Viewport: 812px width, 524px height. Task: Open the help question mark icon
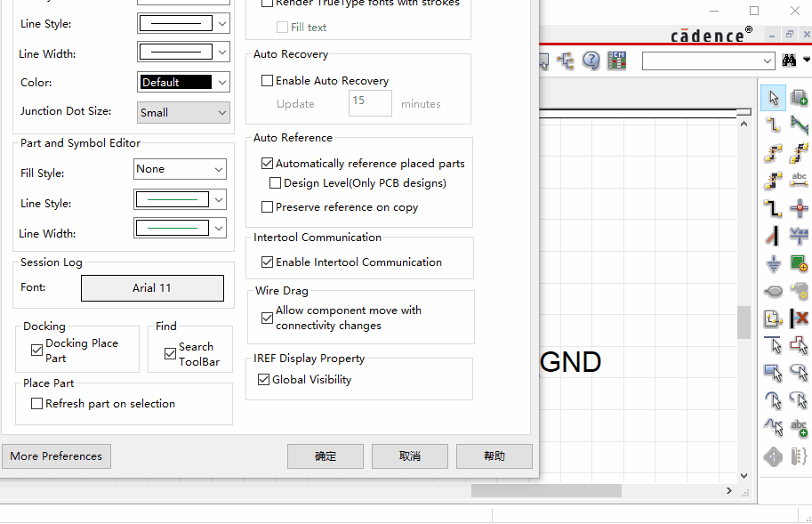pos(591,60)
